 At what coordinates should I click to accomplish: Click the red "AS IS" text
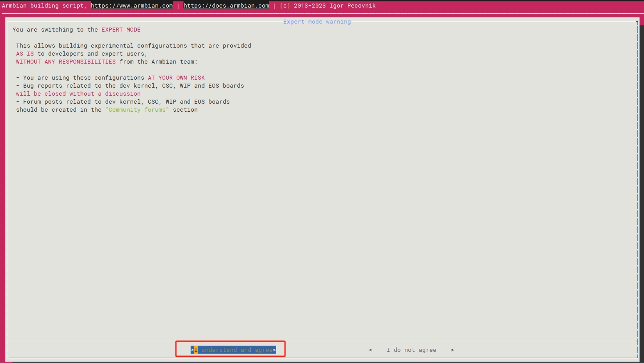25,54
